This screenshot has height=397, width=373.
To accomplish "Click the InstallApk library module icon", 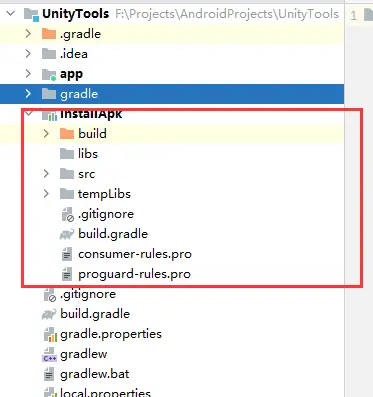I will (x=49, y=115).
